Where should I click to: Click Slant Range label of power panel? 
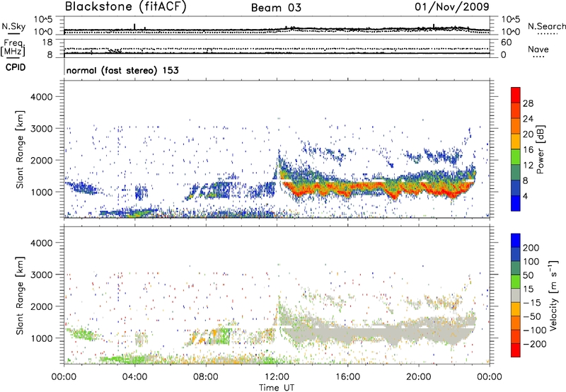(20, 149)
